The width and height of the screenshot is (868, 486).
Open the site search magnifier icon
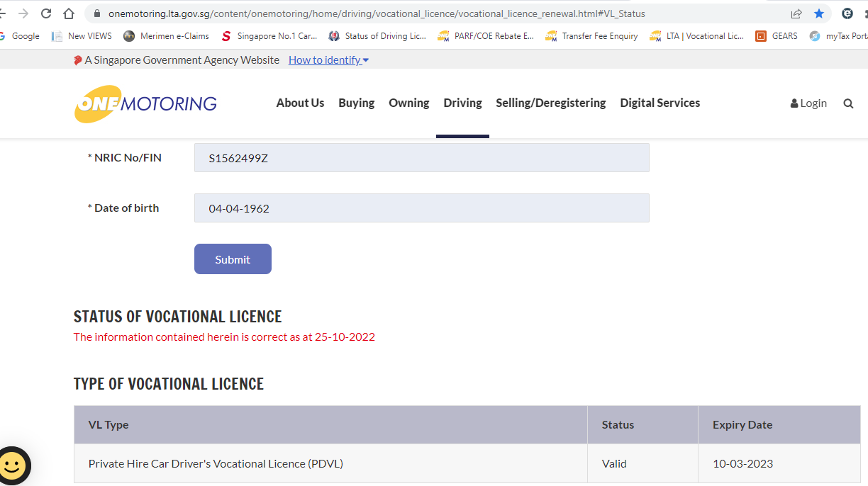[x=848, y=103]
